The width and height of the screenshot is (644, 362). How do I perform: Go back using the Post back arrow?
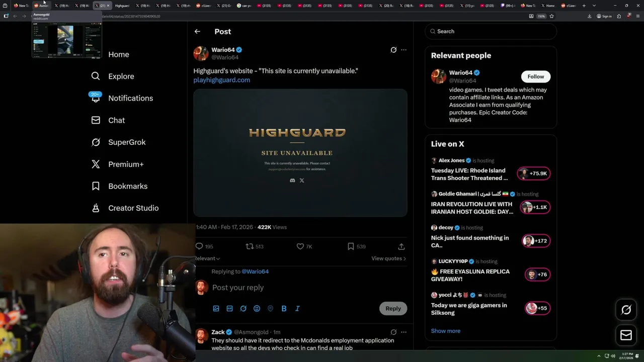click(197, 31)
